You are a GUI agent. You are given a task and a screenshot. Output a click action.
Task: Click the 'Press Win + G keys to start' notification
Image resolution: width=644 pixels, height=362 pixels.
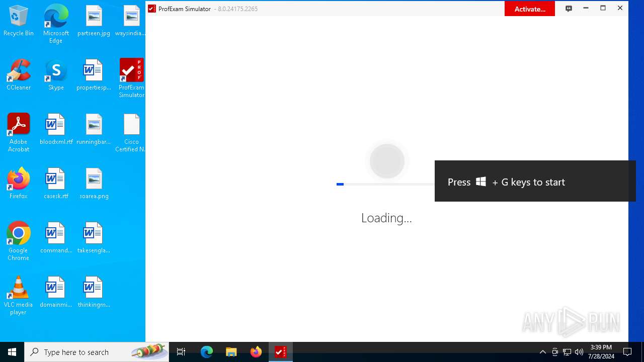[535, 181]
